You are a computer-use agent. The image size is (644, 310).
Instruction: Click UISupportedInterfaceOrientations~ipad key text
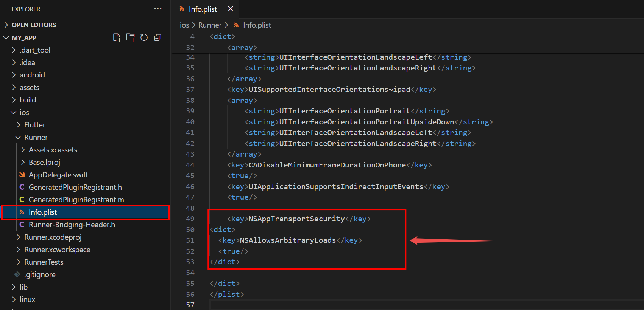click(329, 90)
